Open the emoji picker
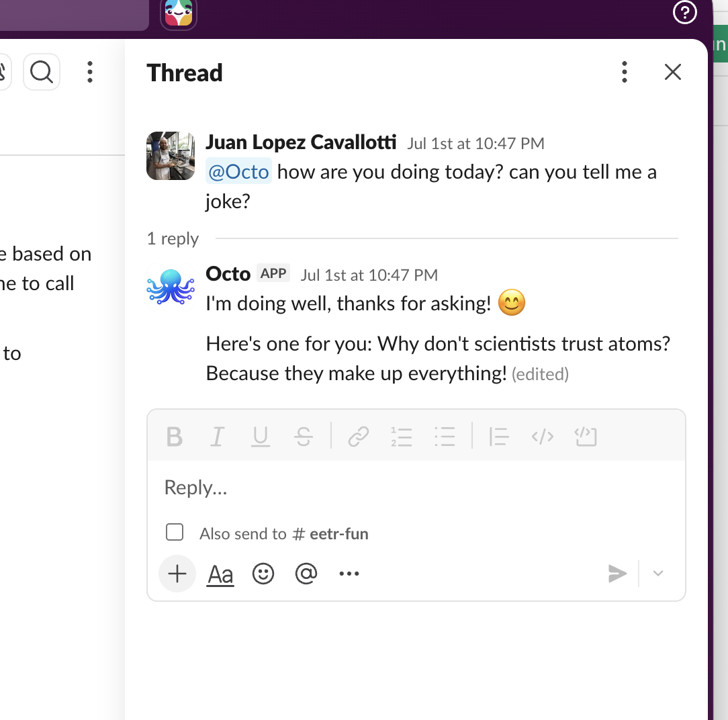 (263, 574)
